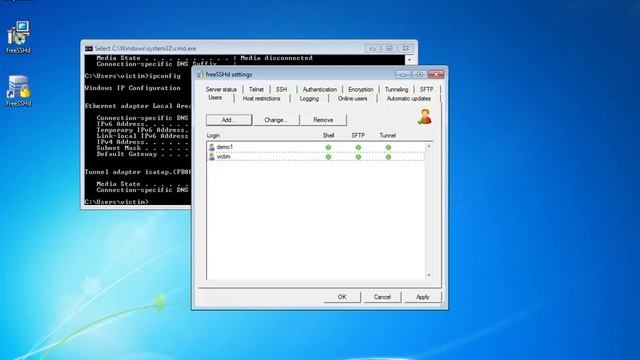Click the demo1 user icon
Image resolution: width=640 pixels, height=360 pixels.
click(211, 147)
